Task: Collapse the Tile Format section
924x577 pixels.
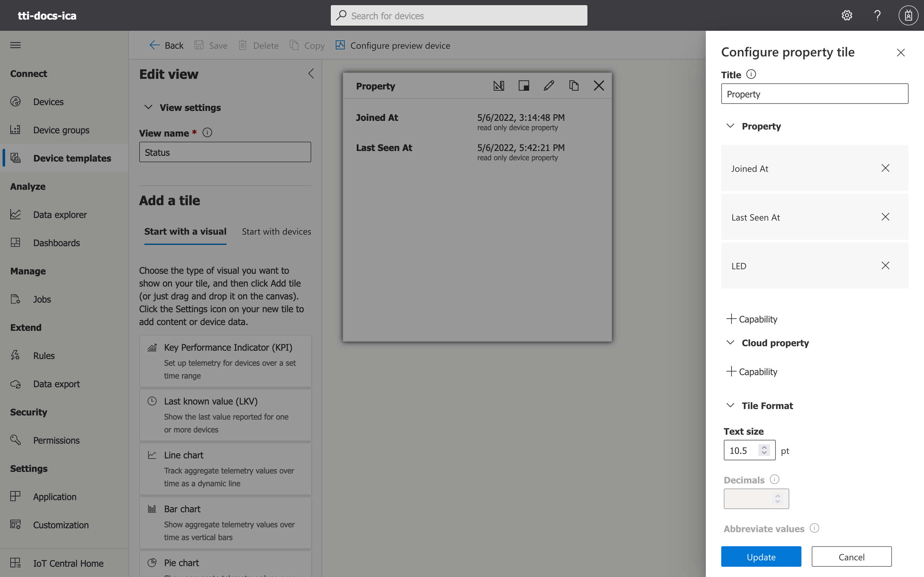Action: pyautogui.click(x=730, y=405)
